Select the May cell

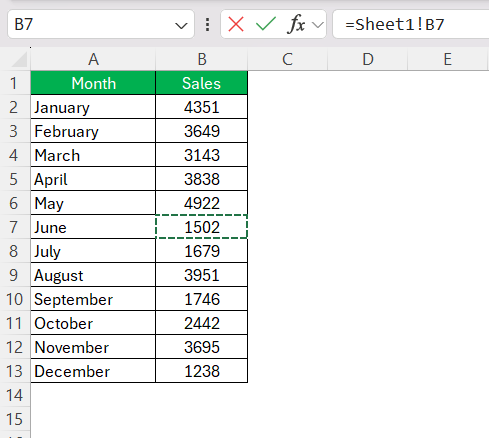pos(93,203)
